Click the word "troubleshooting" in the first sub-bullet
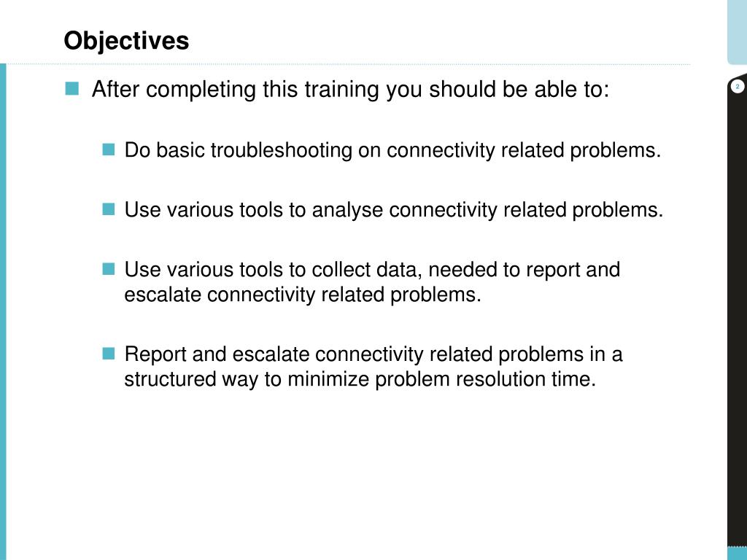The width and height of the screenshot is (747, 560). pos(281,150)
